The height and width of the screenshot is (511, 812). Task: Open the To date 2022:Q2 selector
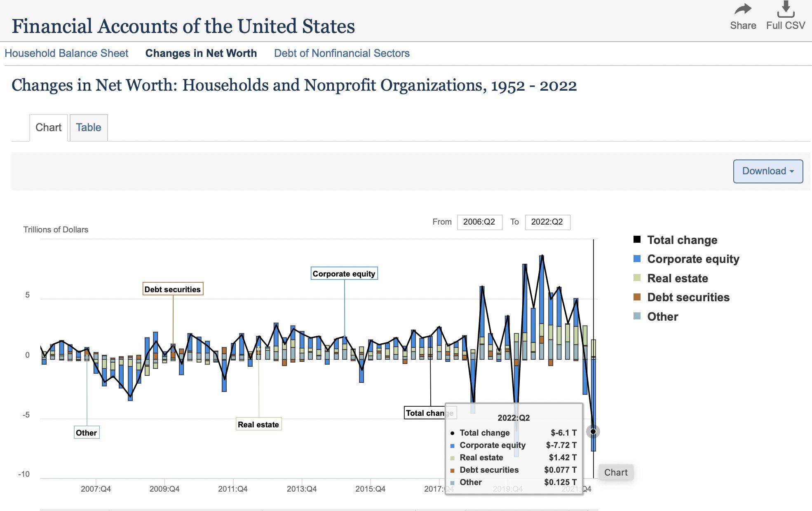click(x=547, y=222)
